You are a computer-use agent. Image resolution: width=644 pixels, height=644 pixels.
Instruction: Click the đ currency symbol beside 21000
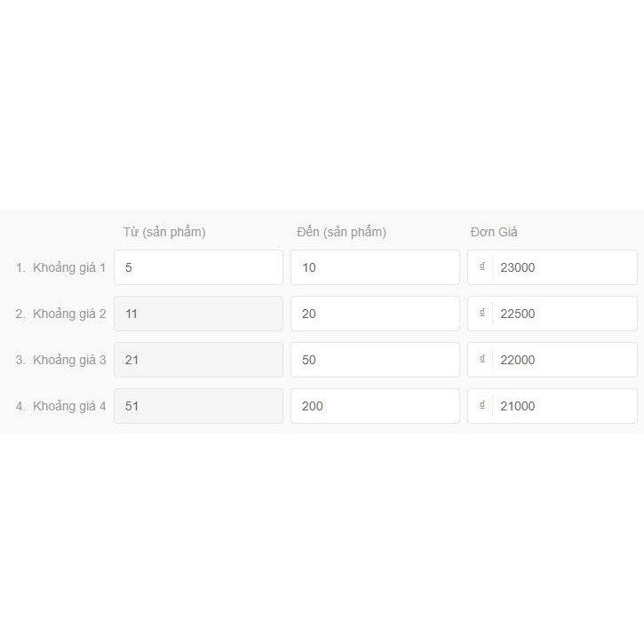(481, 405)
